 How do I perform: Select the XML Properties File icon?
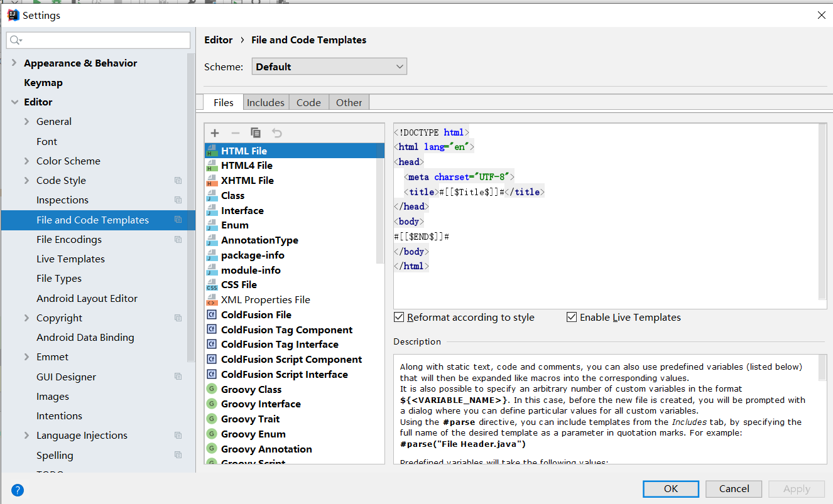[x=212, y=300]
